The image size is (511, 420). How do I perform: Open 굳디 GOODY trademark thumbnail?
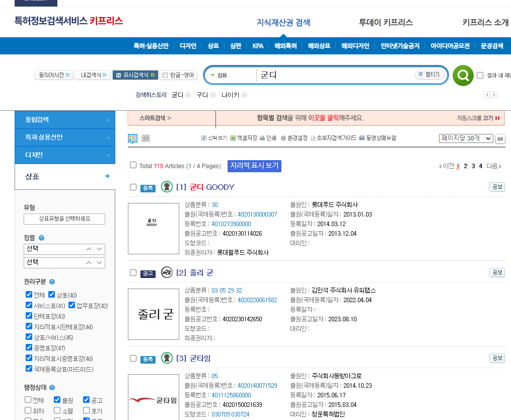tap(154, 229)
